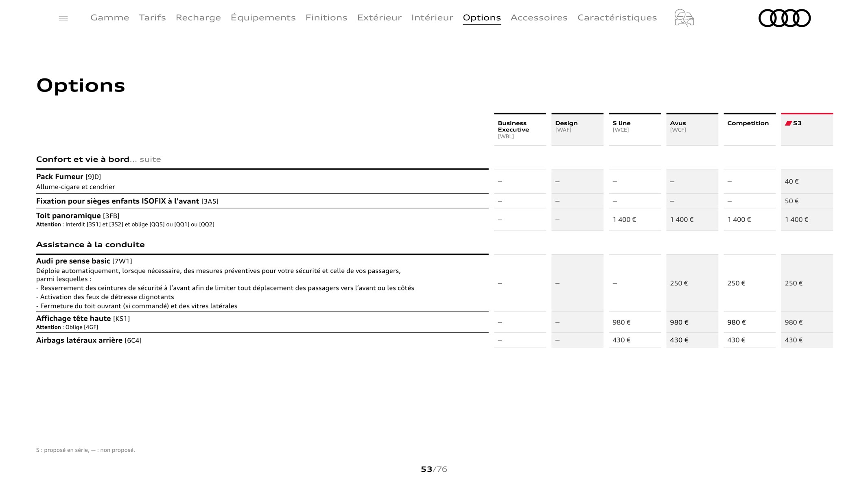Click Competition Airbags 430 € price
The image size is (868, 488).
pos(736,340)
